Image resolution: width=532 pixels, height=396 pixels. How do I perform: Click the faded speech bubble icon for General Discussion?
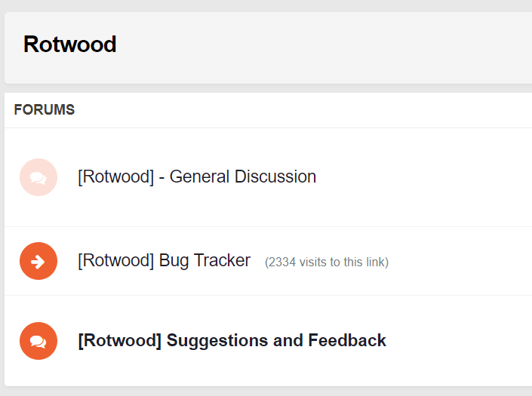[38, 177]
